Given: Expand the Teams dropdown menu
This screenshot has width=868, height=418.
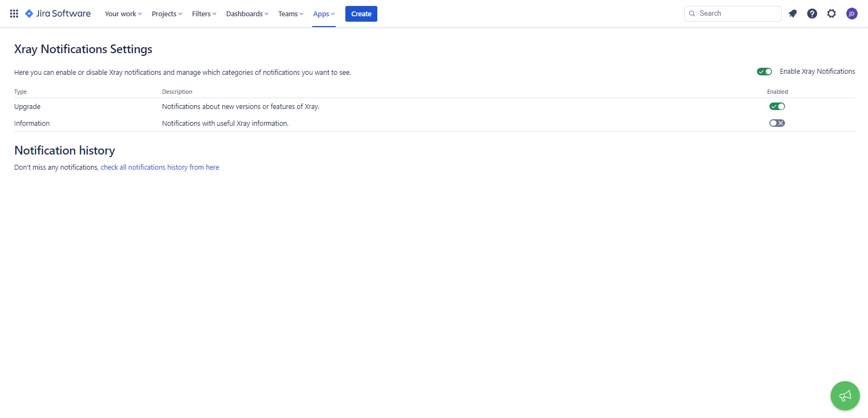Looking at the screenshot, I should [x=291, y=14].
